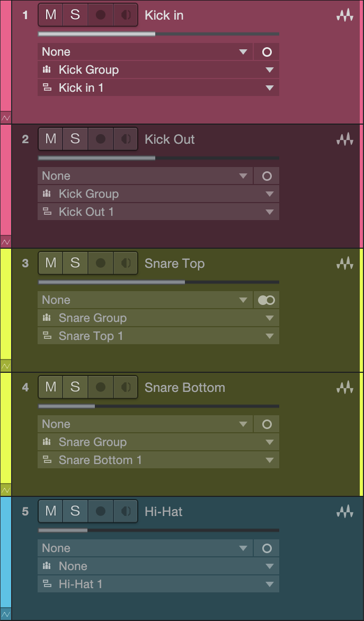Viewport: 364px width, 621px height.
Task: Select the Snare Bottom track name
Action: pos(185,387)
